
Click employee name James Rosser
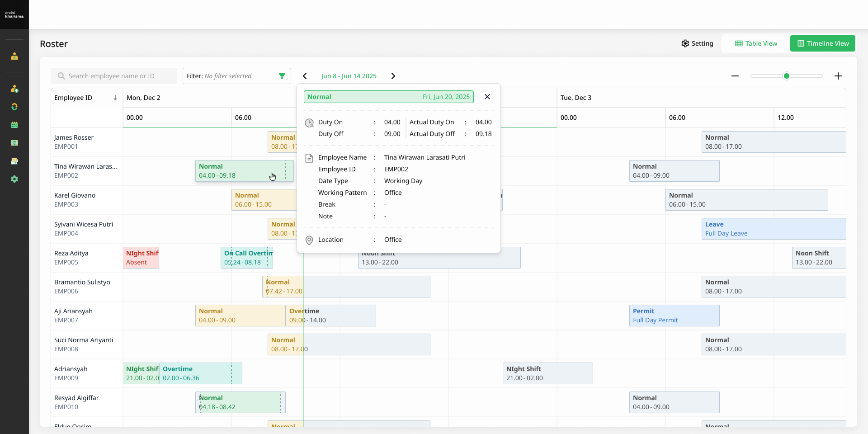tap(74, 137)
